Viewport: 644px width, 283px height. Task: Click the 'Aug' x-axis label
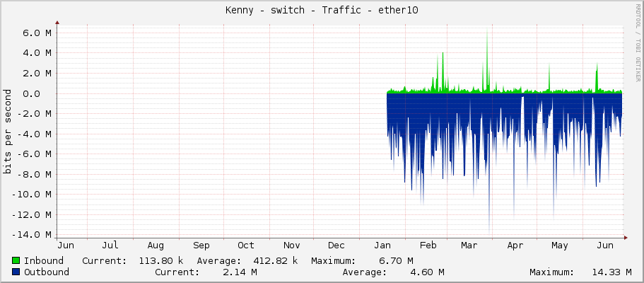[156, 246]
